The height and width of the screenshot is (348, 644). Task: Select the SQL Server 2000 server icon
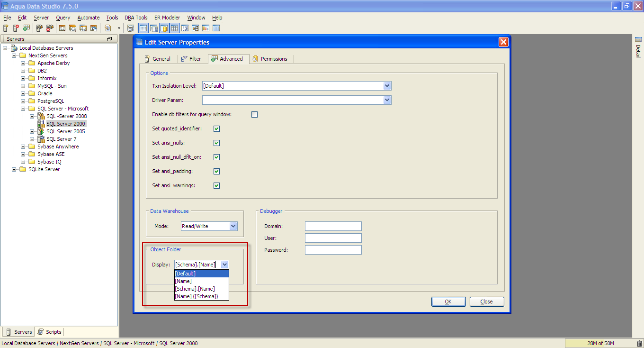pyautogui.click(x=41, y=124)
